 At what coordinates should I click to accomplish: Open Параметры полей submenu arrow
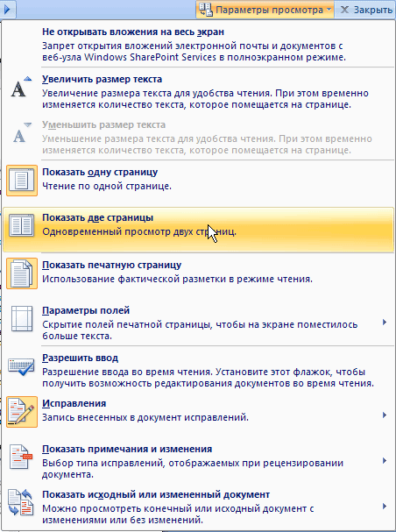pyautogui.click(x=385, y=322)
